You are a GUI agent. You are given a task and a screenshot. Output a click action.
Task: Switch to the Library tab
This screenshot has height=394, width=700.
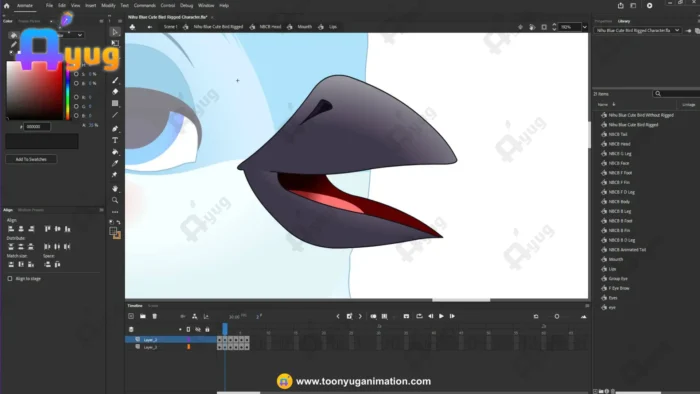(x=624, y=21)
